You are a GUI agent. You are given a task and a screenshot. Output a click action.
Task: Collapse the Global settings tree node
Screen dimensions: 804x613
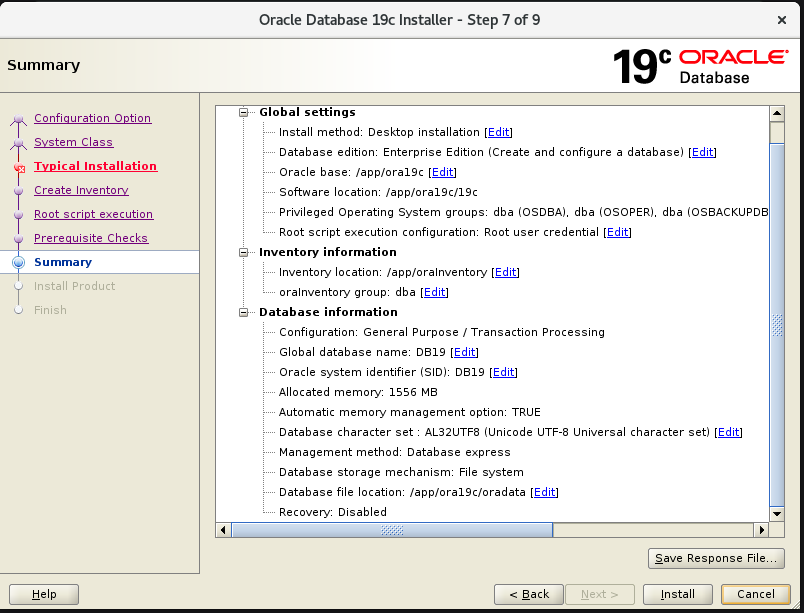tap(244, 112)
